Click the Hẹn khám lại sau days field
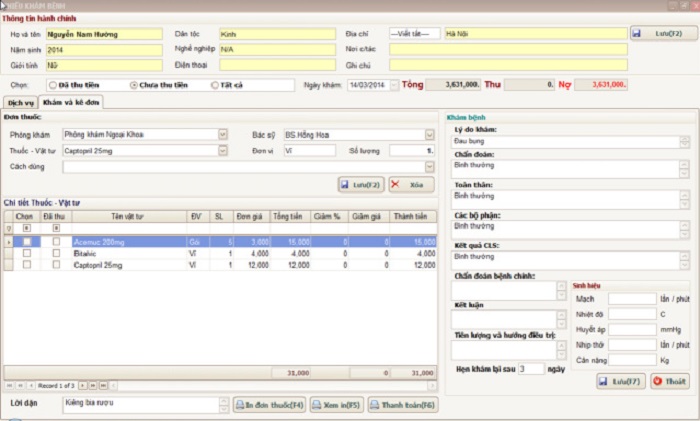 [x=530, y=368]
